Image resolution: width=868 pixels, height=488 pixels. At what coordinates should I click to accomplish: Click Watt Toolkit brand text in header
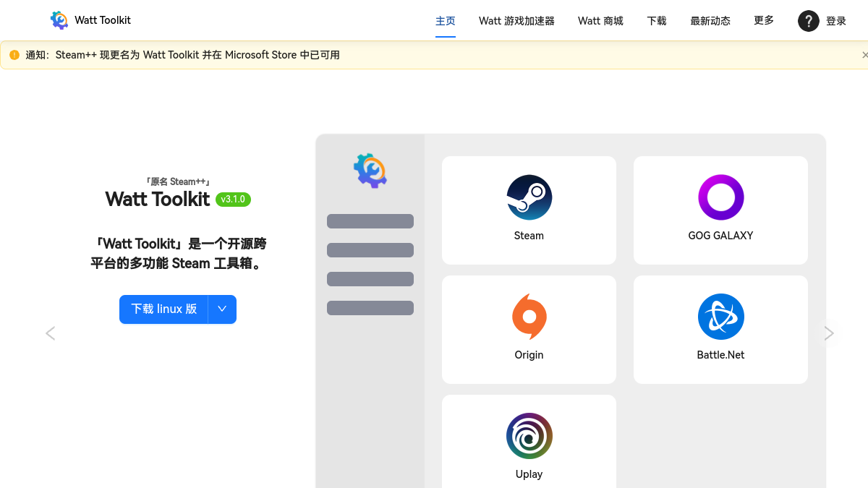(x=103, y=20)
